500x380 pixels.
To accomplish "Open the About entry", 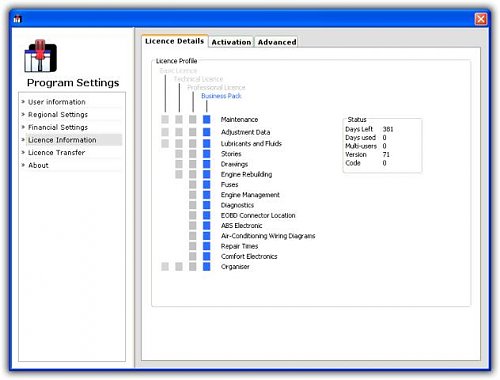I will coord(38,165).
